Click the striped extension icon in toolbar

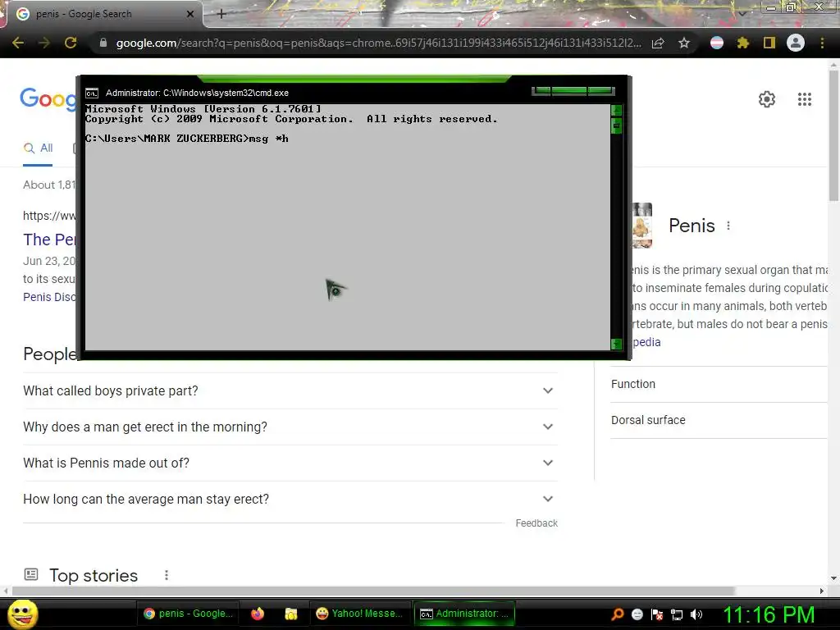click(x=717, y=43)
